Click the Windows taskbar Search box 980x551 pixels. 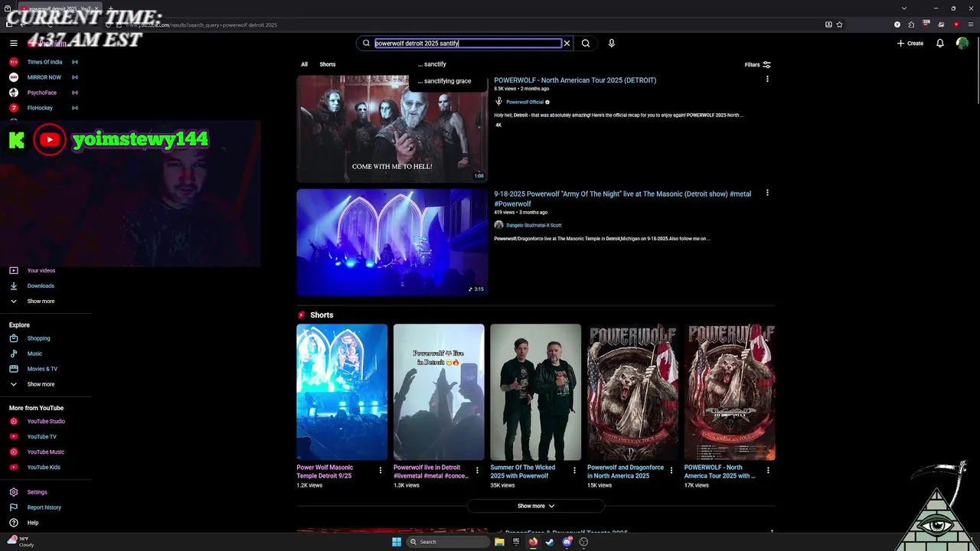448,542
